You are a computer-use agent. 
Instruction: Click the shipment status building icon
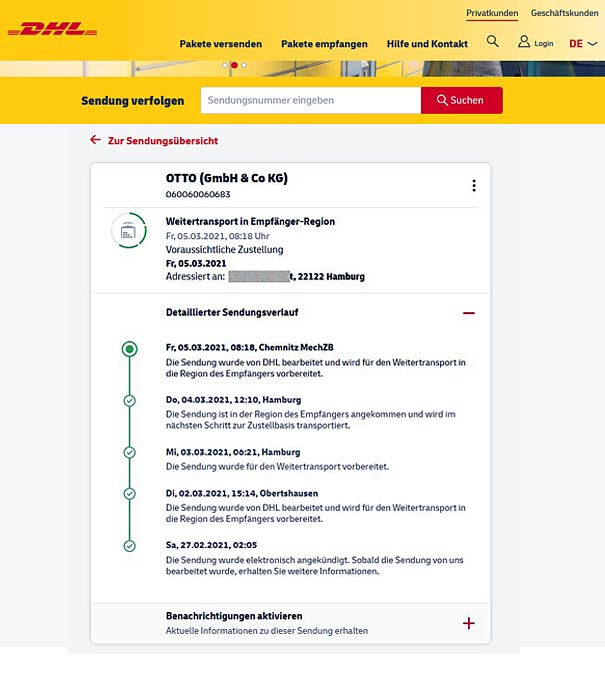(129, 231)
